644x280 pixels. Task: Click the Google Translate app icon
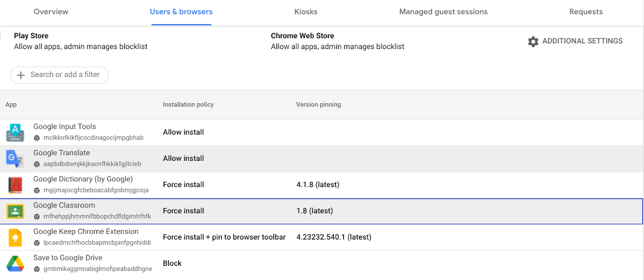click(15, 159)
